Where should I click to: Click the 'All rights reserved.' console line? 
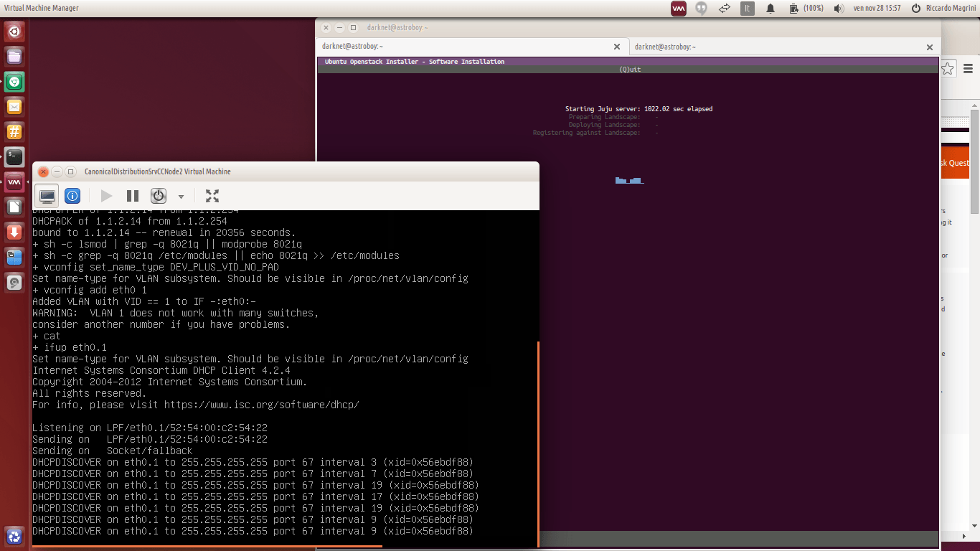point(90,393)
